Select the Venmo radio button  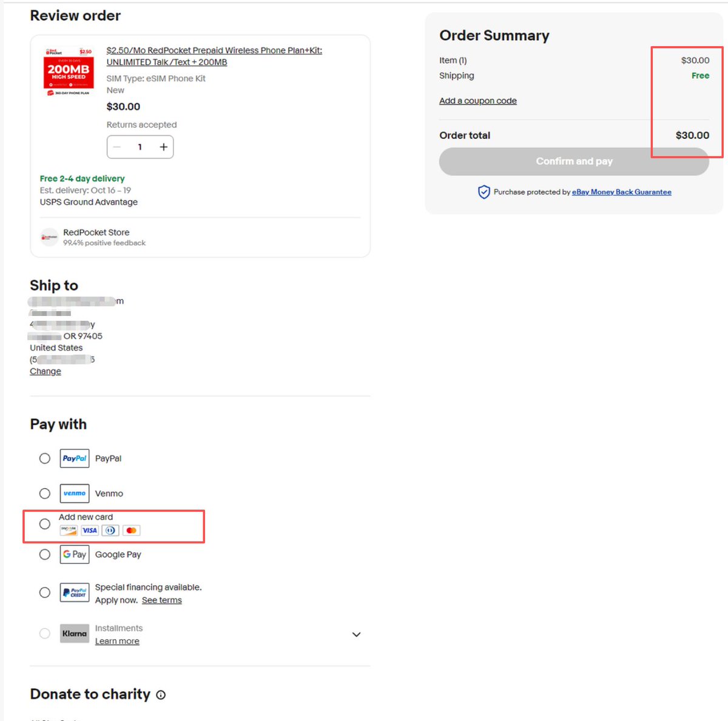(x=45, y=494)
